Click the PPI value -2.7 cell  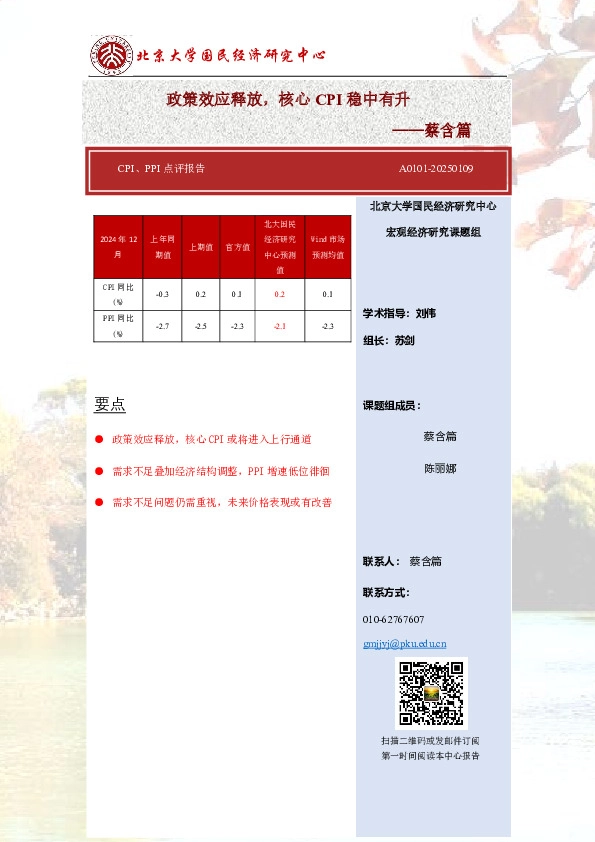pos(162,326)
